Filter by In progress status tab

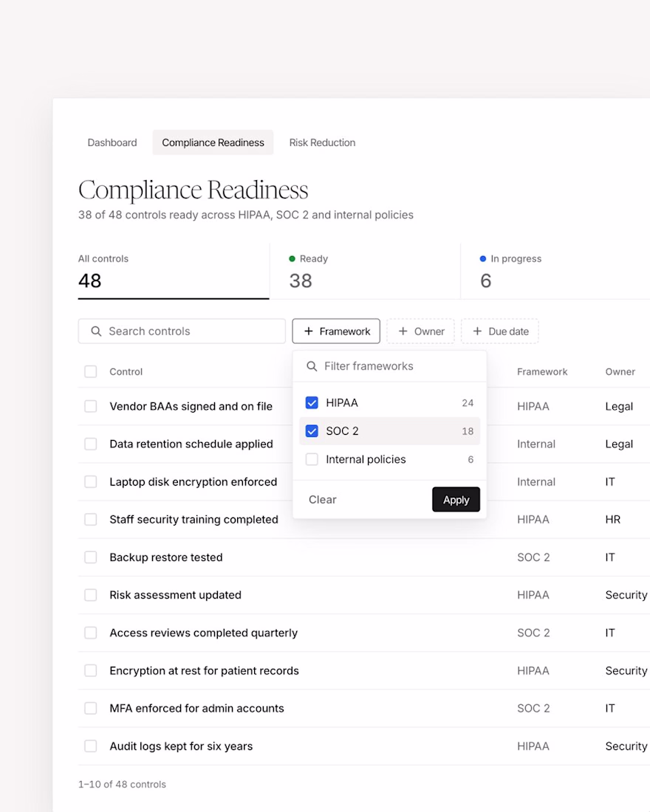coord(555,271)
